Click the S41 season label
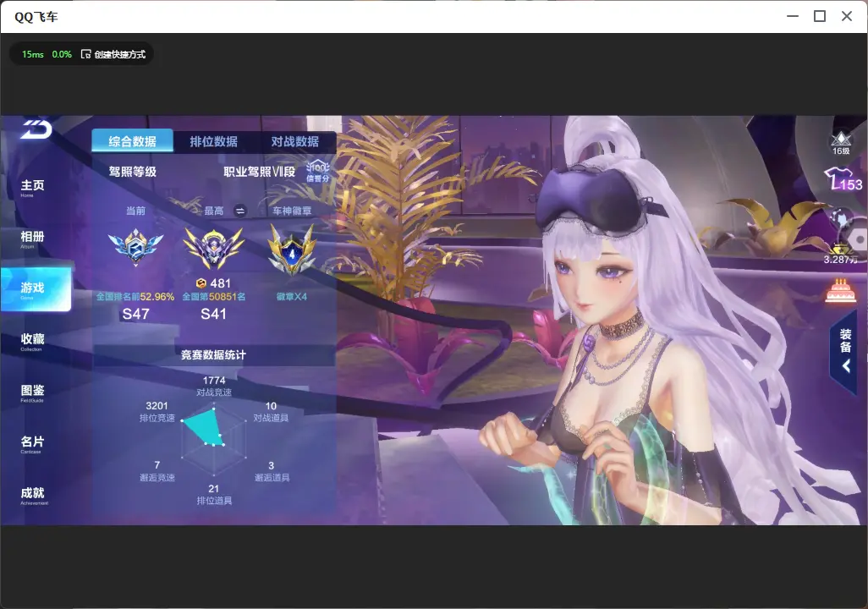This screenshot has width=868, height=609. coord(214,314)
